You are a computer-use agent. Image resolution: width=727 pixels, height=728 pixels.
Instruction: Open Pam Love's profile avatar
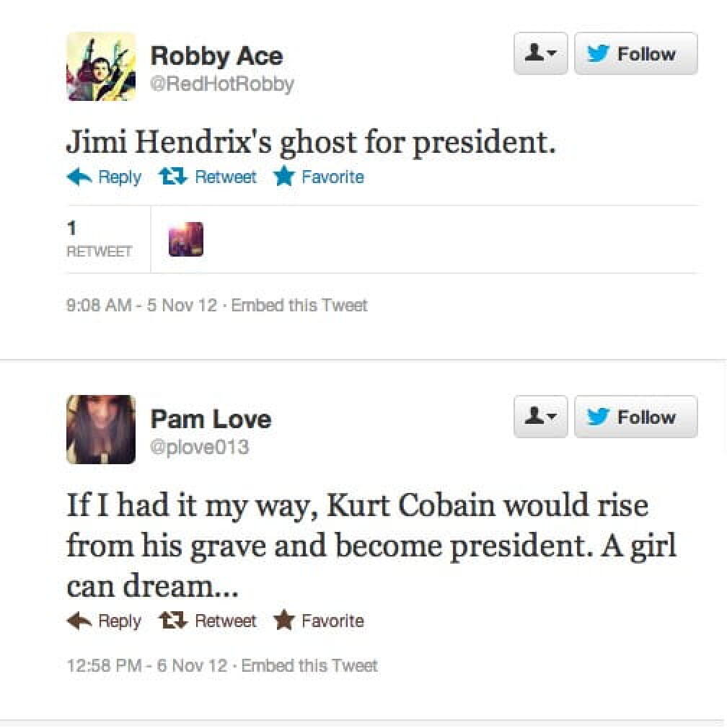point(101,430)
